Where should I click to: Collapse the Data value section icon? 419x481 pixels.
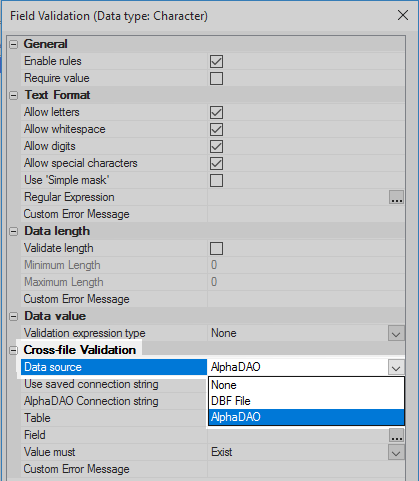(13, 316)
